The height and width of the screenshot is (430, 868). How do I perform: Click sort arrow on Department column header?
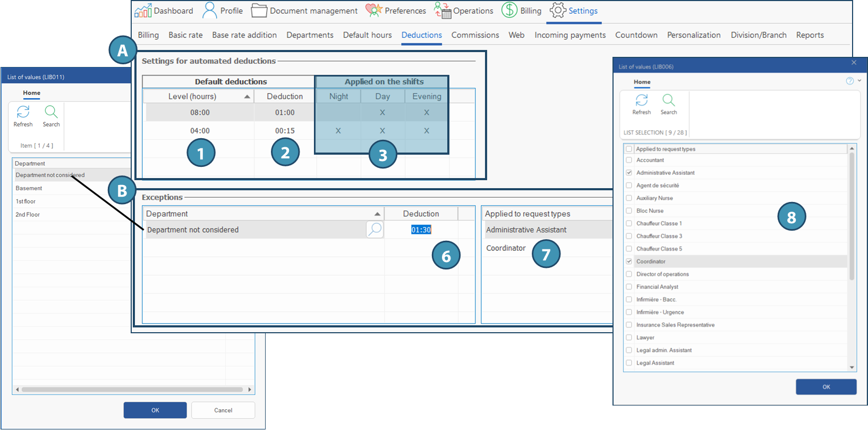[377, 214]
